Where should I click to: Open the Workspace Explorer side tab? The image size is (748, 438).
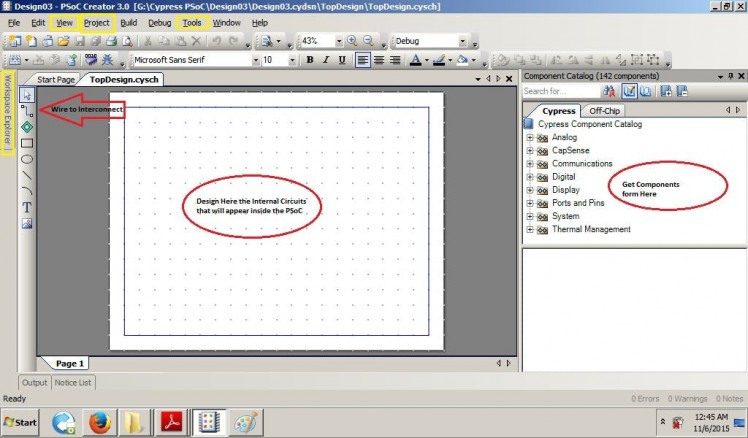(x=8, y=114)
